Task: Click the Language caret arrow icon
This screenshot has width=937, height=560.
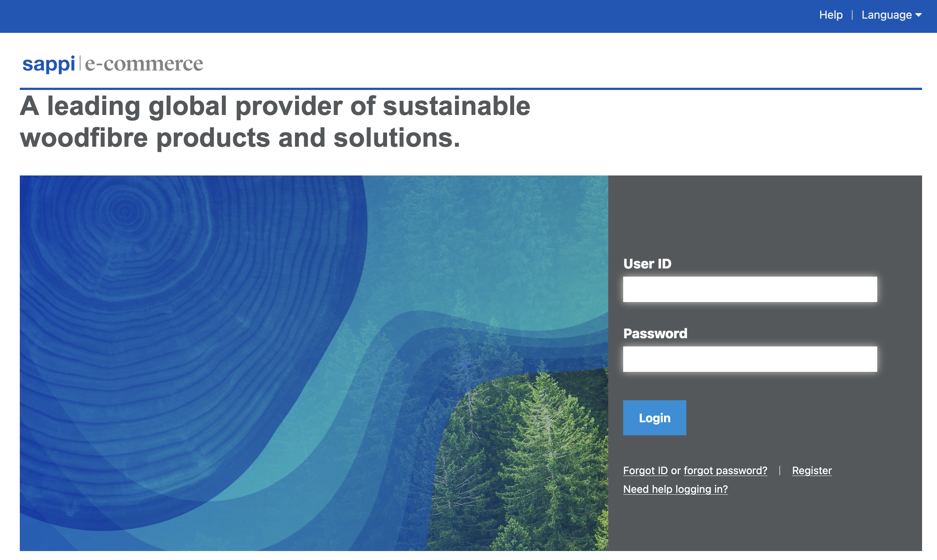Action: click(x=918, y=15)
